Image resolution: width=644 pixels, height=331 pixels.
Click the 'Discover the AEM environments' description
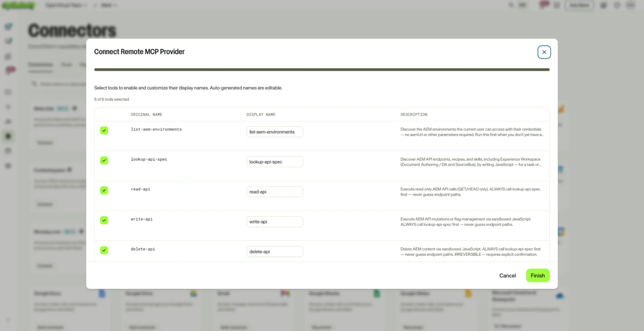coord(472,132)
